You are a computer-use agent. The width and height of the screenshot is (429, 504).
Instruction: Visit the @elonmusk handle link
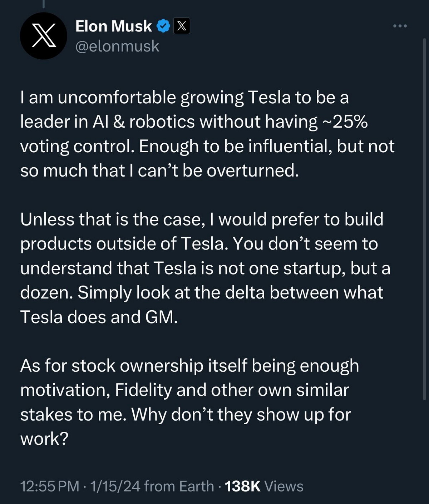tap(117, 46)
